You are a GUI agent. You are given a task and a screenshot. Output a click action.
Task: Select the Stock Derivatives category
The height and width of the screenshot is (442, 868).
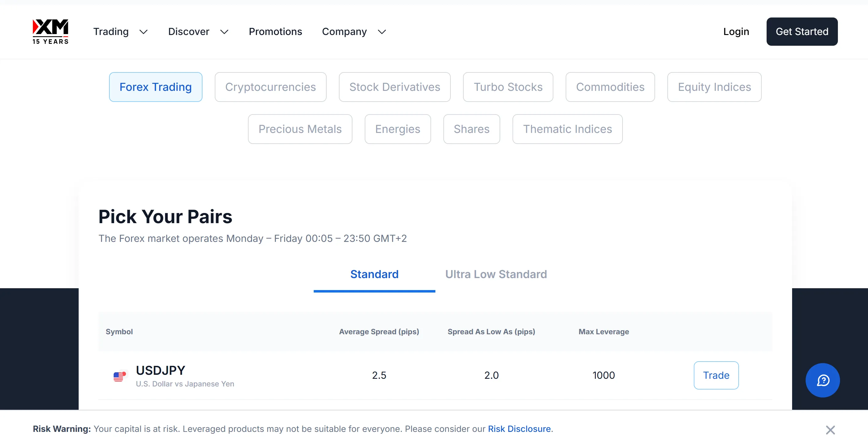(x=395, y=87)
